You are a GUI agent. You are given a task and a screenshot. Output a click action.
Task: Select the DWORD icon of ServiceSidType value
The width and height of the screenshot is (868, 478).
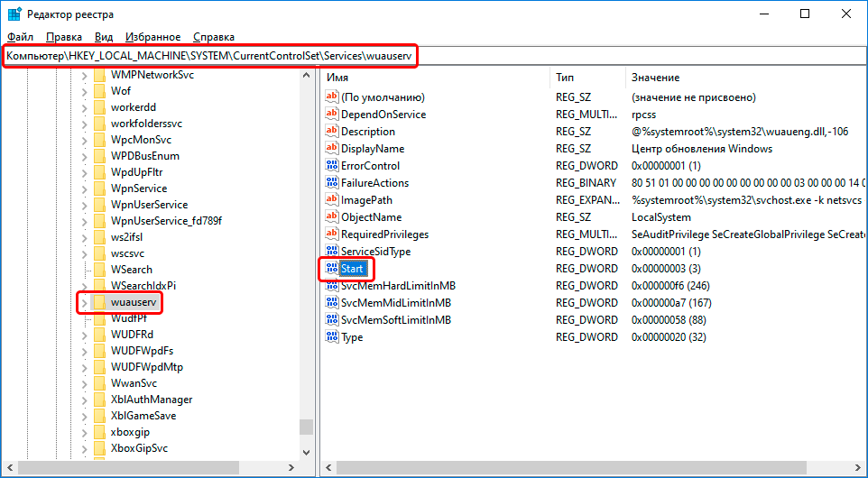tap(331, 251)
